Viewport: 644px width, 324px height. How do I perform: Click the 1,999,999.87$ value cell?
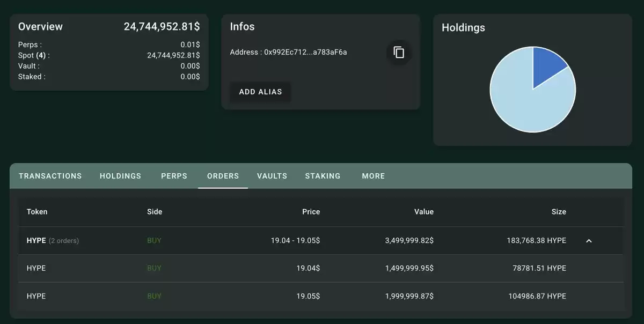pyautogui.click(x=409, y=296)
